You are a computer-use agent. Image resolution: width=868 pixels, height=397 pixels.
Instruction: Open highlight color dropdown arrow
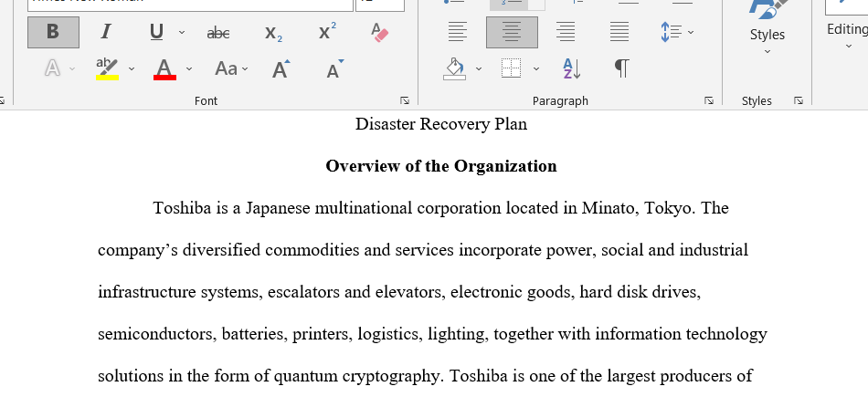click(x=132, y=69)
